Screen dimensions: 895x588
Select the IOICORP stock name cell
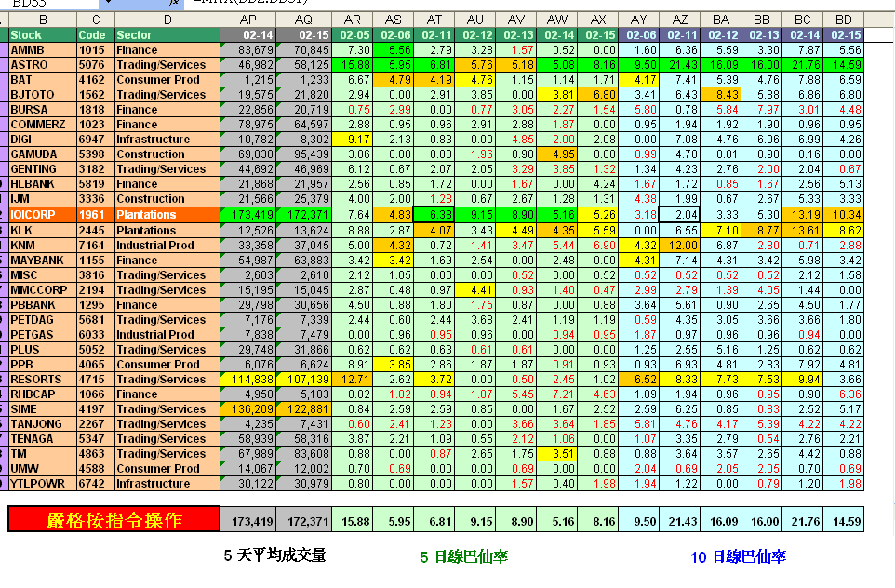(42, 214)
